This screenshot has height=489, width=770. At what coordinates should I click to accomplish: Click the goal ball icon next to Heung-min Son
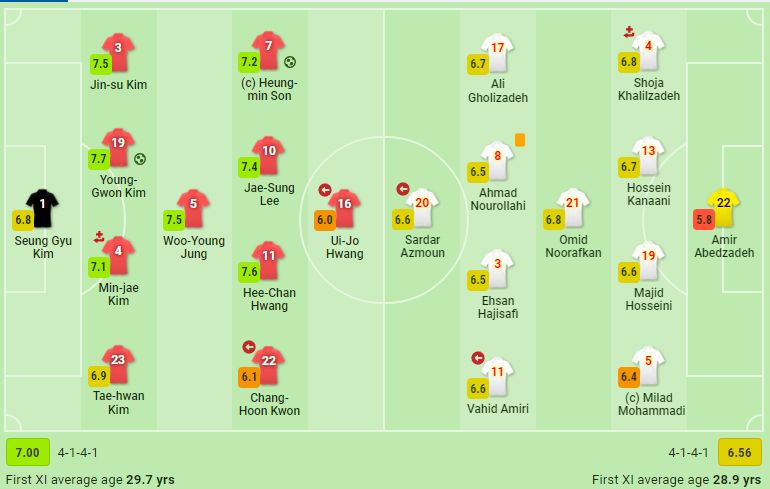(290, 62)
